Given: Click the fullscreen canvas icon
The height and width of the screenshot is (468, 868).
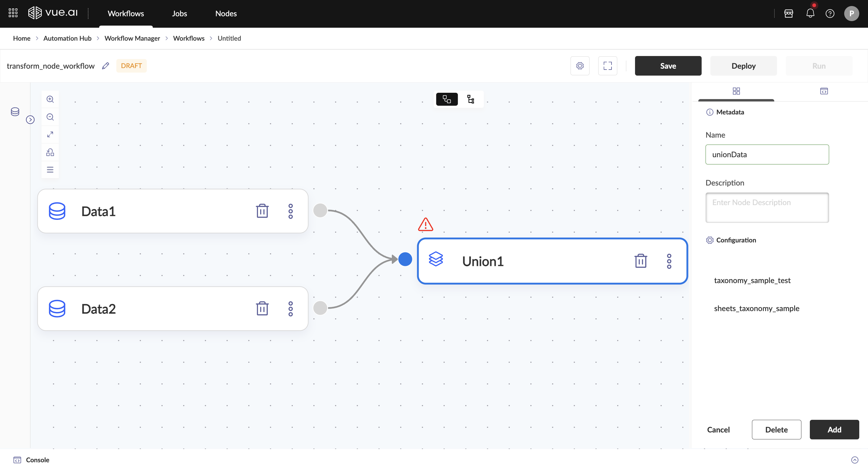Looking at the screenshot, I should [x=607, y=66].
